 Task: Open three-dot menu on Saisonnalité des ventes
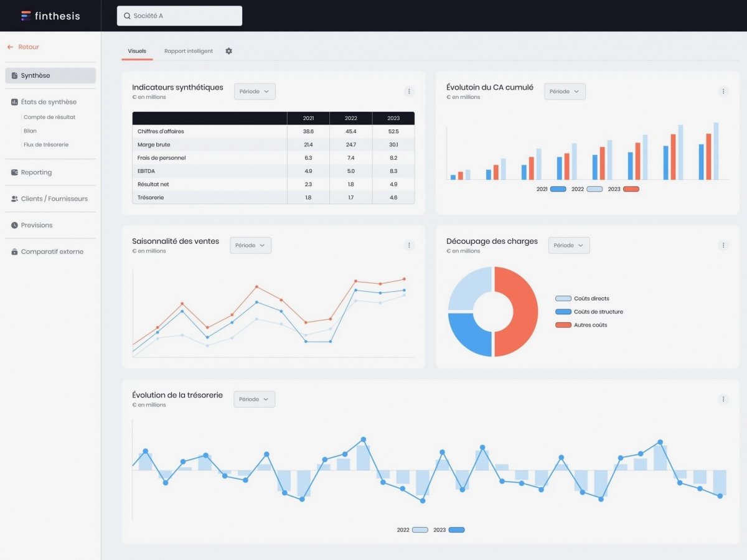(x=409, y=245)
